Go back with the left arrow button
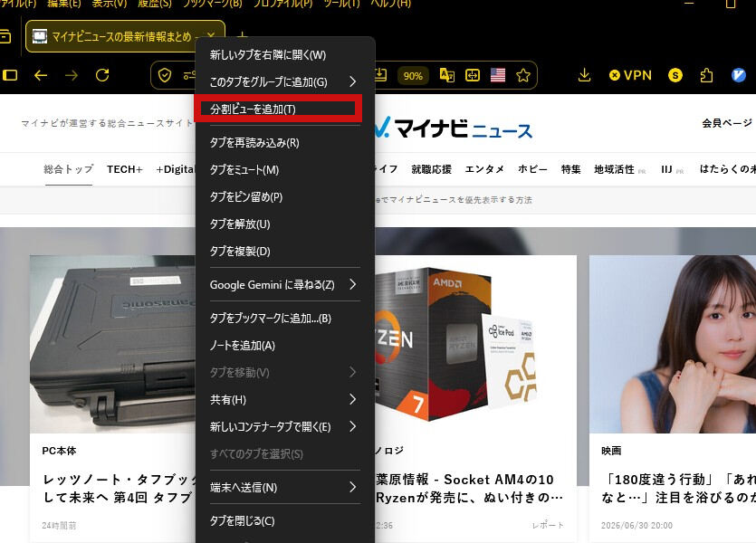The width and height of the screenshot is (756, 543). [x=41, y=75]
